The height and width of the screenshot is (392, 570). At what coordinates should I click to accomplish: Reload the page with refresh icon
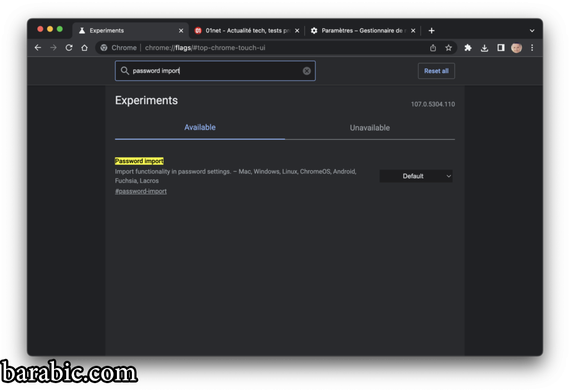click(69, 48)
